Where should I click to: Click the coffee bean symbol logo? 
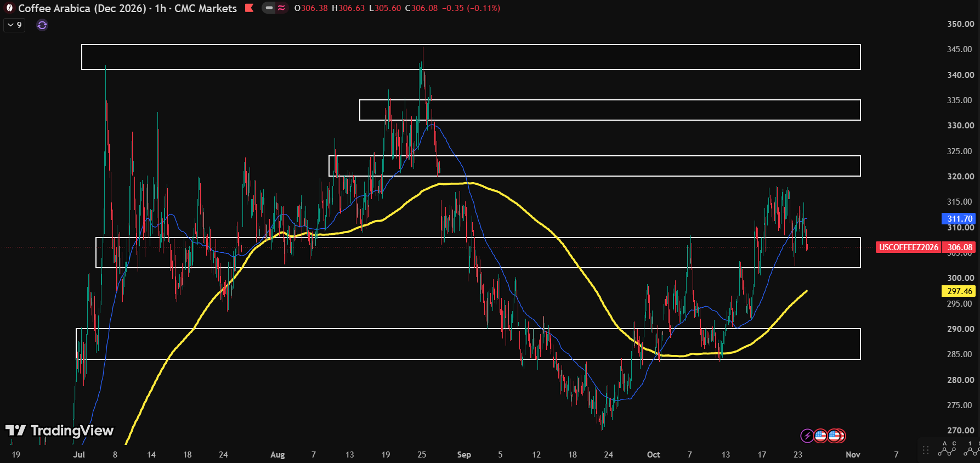point(9,8)
